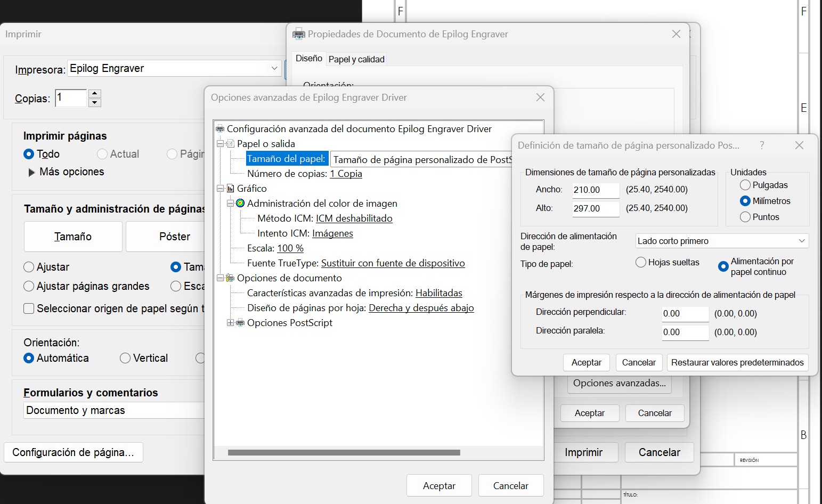
Task: Click Cancelar in Opciones avanzadas dialog
Action: pos(511,485)
